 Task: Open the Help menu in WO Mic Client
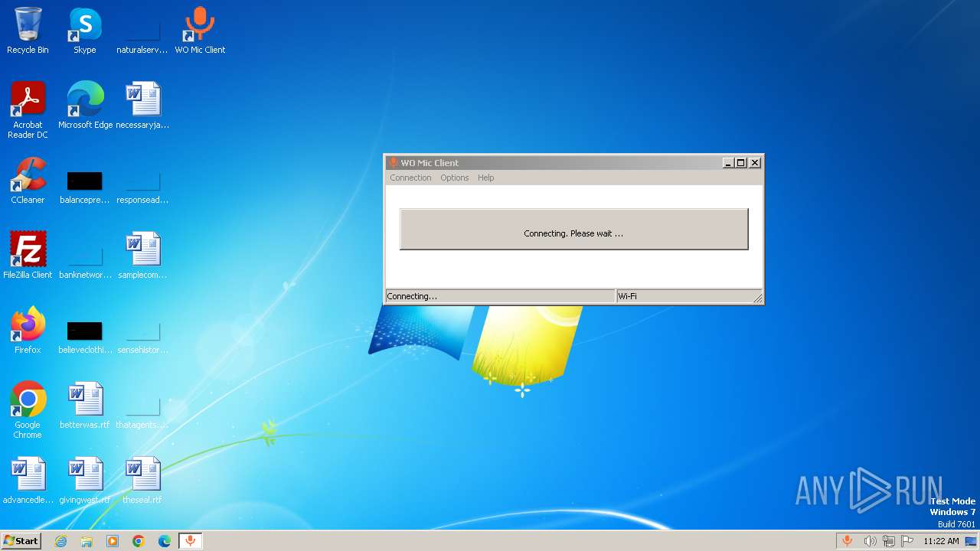coord(485,178)
